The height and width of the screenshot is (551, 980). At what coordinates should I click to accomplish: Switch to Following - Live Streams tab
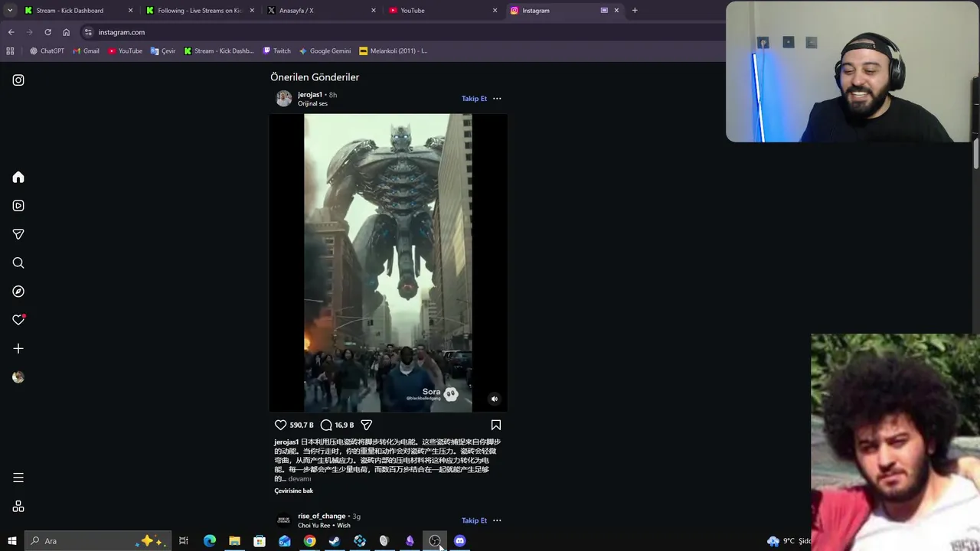199,11
